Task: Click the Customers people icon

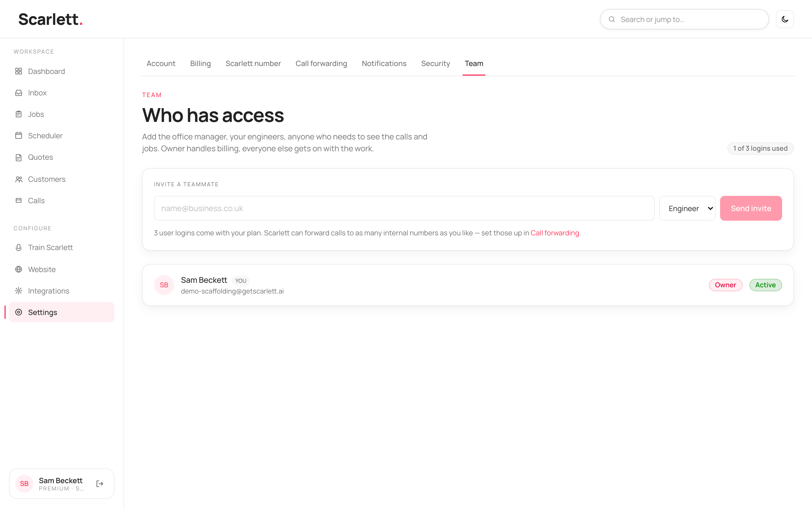Action: (19, 179)
